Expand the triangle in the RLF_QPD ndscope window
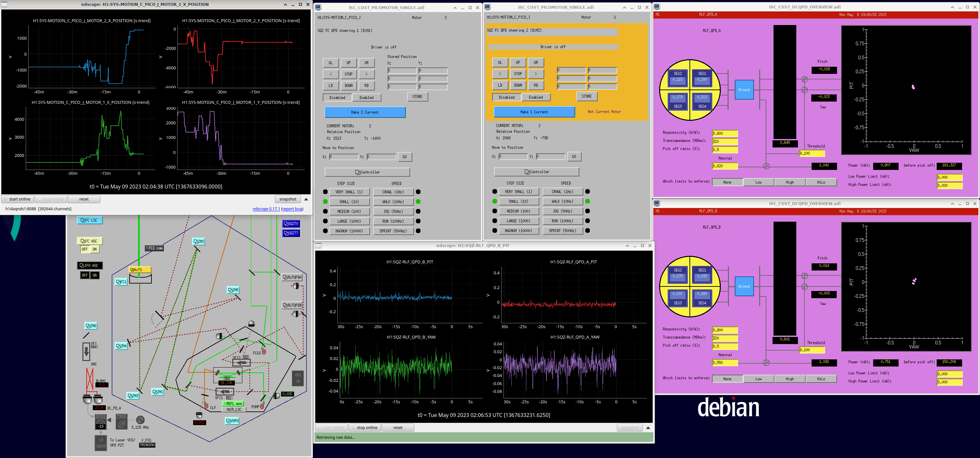The height and width of the screenshot is (458, 980). point(648,428)
